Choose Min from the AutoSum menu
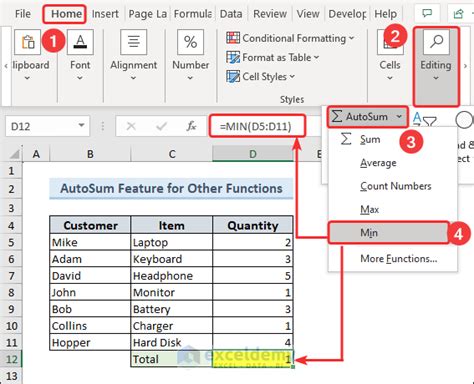Viewport: 474px width, 384px height. tap(388, 233)
